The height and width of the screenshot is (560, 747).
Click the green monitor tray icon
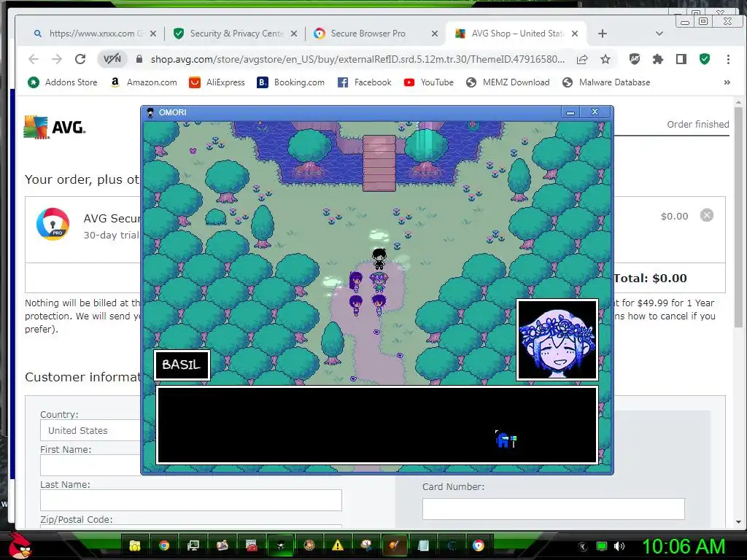tap(602, 546)
